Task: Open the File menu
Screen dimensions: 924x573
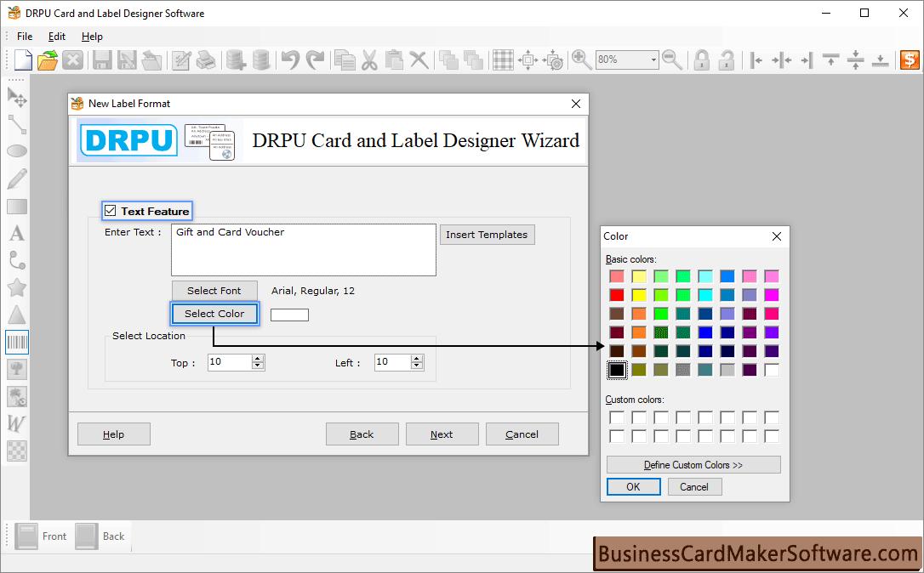Action: tap(25, 37)
